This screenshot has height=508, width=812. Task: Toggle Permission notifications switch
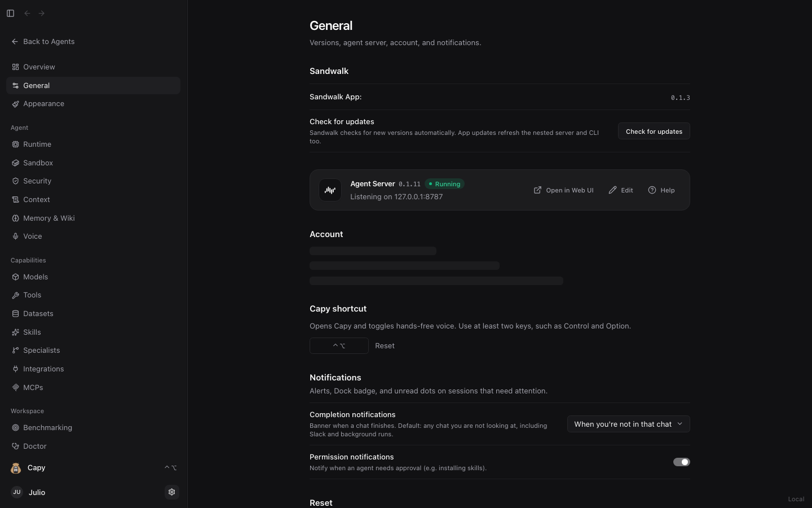click(x=681, y=462)
